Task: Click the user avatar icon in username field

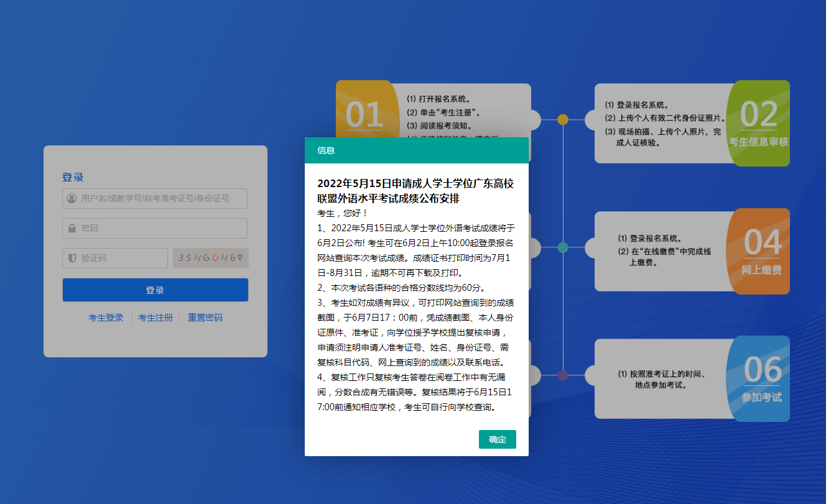Action: pyautogui.click(x=72, y=199)
